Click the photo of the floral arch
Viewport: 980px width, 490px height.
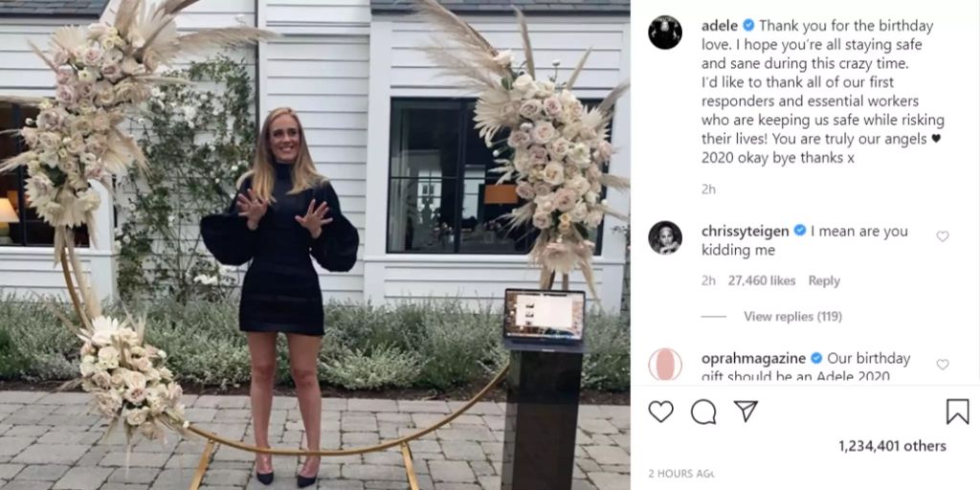coord(315,245)
